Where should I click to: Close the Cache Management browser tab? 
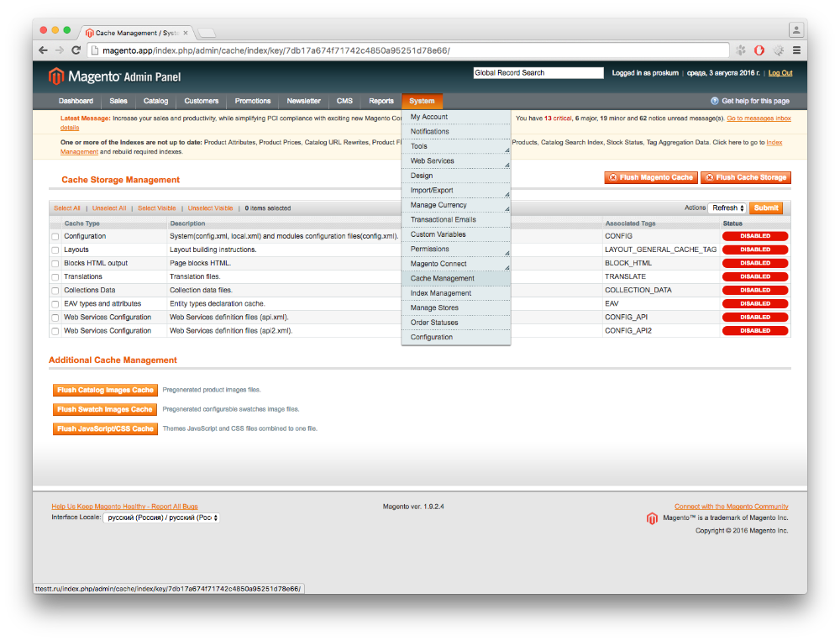point(186,33)
